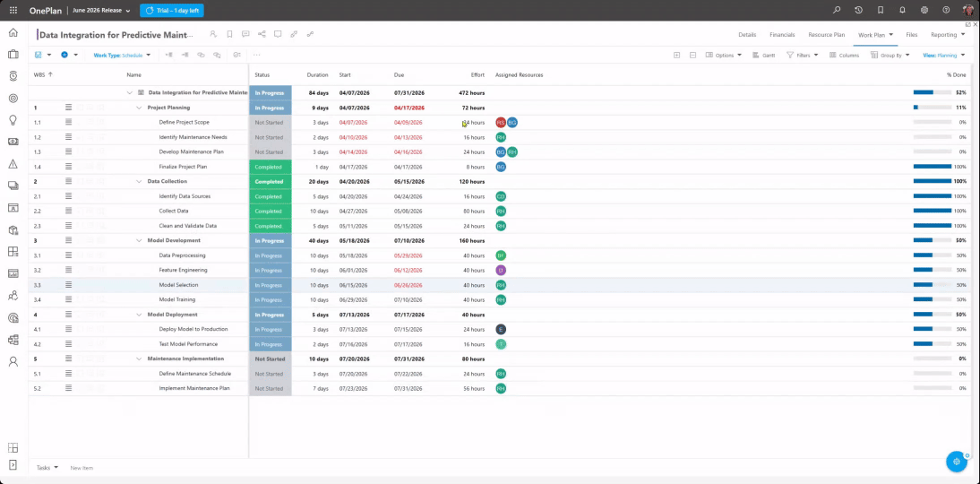Open the Group By dropdown
The image size is (980, 484).
[890, 55]
